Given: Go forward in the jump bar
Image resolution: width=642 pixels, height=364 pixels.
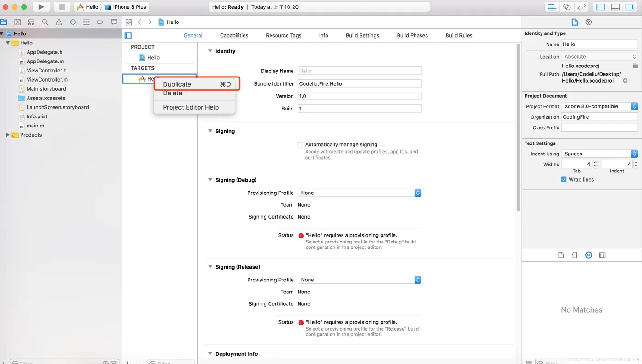Looking at the screenshot, I should 150,22.
